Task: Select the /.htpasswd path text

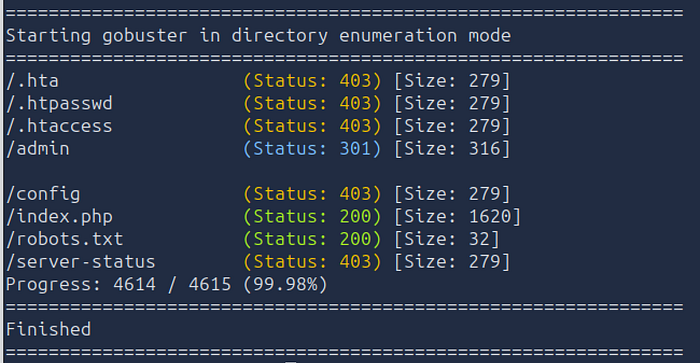Action: (x=59, y=104)
